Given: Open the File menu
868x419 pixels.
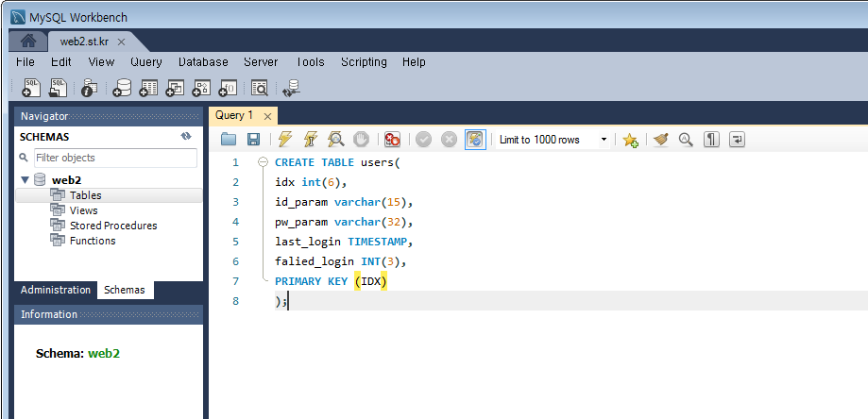Looking at the screenshot, I should tap(26, 62).
